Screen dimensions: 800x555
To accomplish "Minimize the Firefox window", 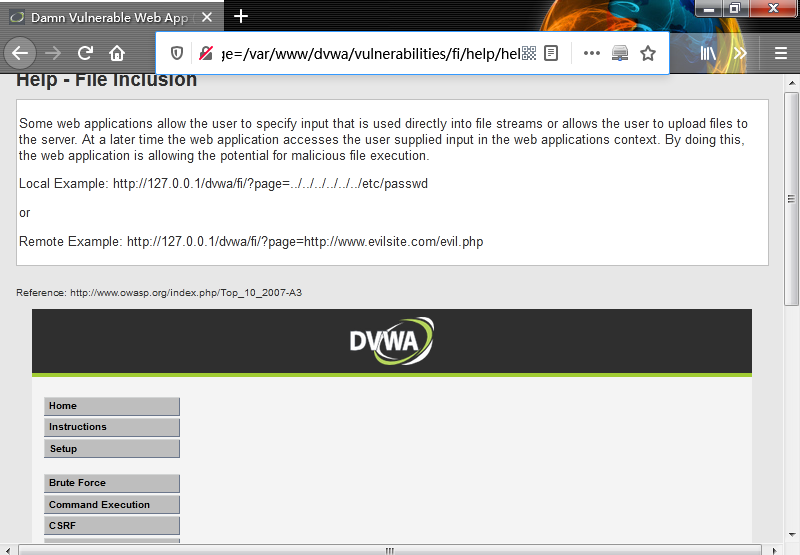I will 709,9.
